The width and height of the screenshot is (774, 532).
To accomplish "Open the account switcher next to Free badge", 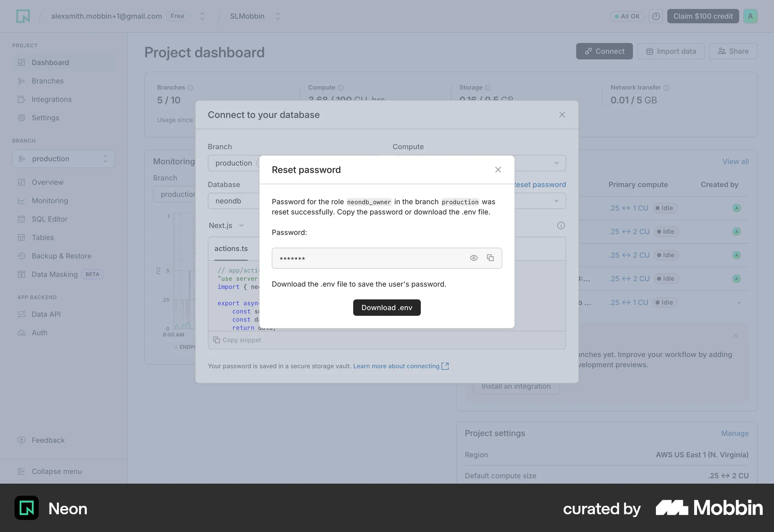I will (202, 16).
